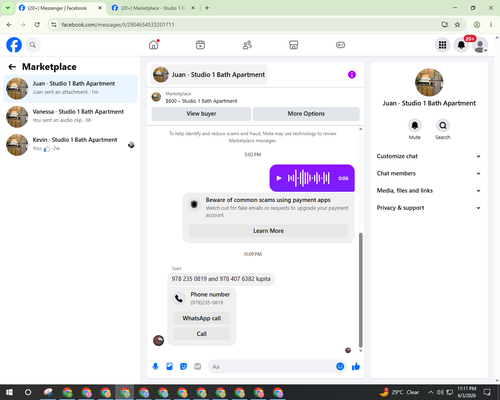
Task: Expand Privacy & support section
Action: pos(429,208)
